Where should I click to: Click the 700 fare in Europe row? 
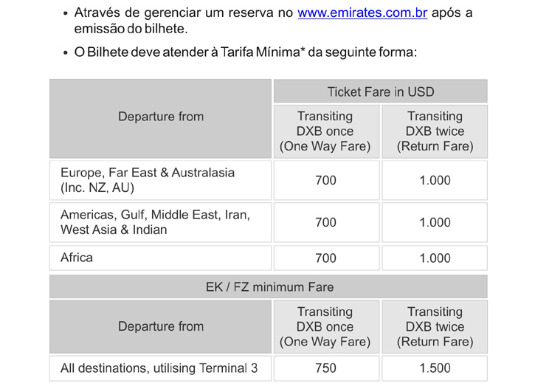[326, 180]
